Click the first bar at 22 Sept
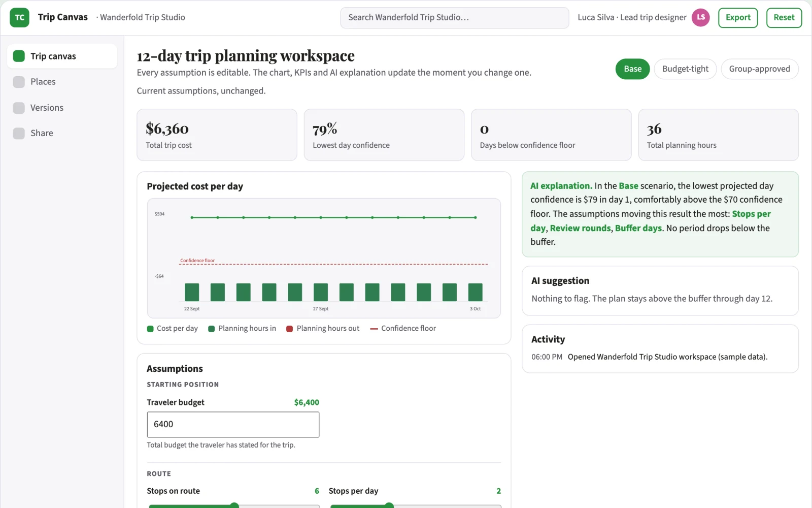 pyautogui.click(x=192, y=292)
